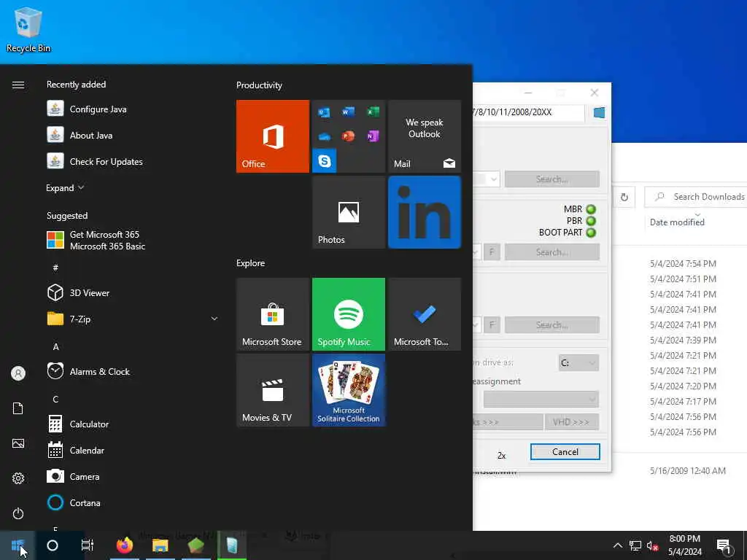Click the Productivity group heading

[x=259, y=85]
